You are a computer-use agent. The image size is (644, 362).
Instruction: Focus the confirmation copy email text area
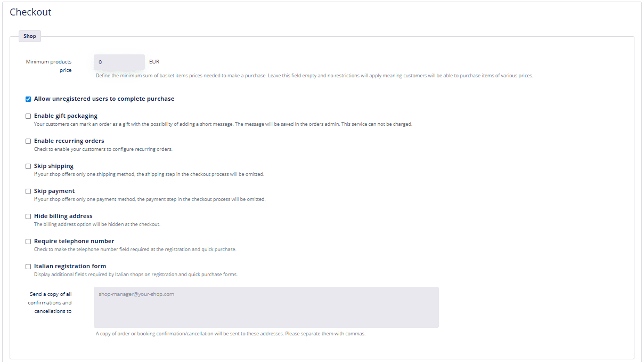(266, 307)
